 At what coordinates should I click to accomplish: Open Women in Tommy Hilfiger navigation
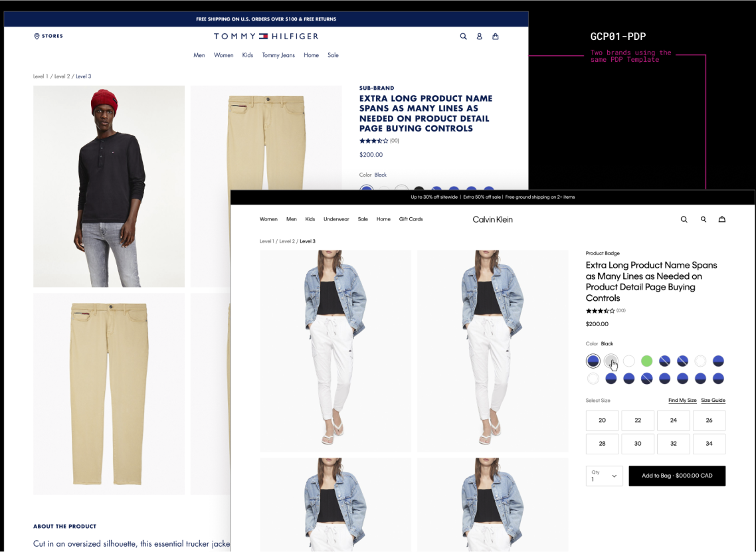(223, 55)
